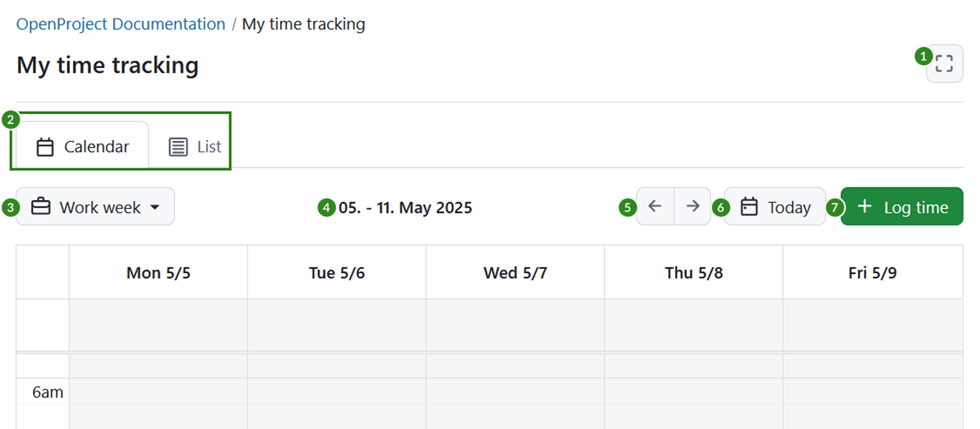Click the date range 05. - 11. May 2025
The width and height of the screenshot is (980, 429).
pyautogui.click(x=405, y=208)
